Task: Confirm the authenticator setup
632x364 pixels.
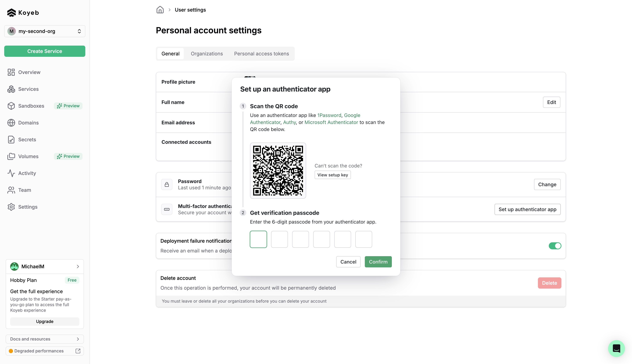Action: (x=378, y=261)
